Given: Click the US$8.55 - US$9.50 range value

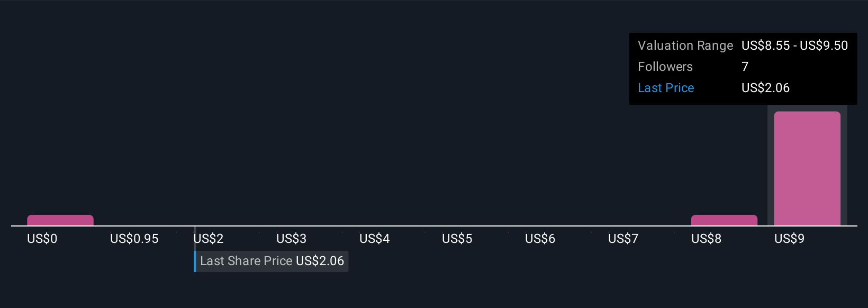Looking at the screenshot, I should [x=795, y=46].
